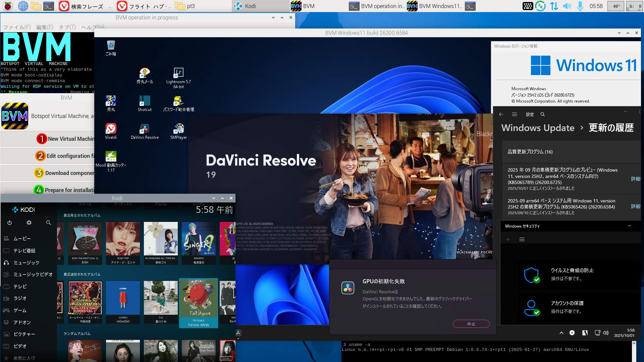Open Kodi settings gear icon
This screenshot has height=362, width=644.
pos(29,223)
